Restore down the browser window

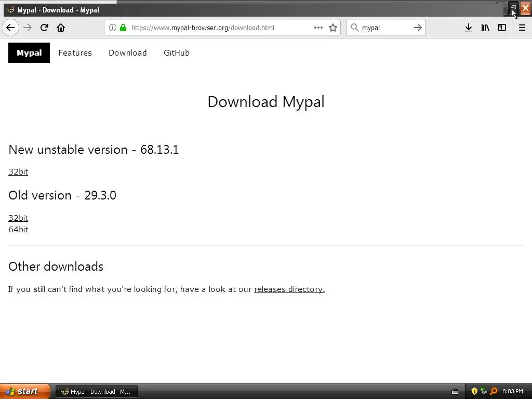513,9
